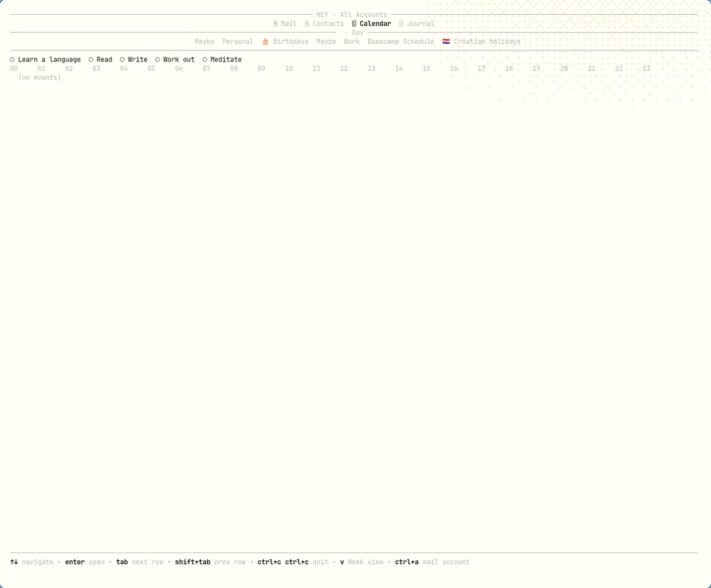Open the Mail section tab
Screen dimensions: 711x588
pyautogui.click(x=285, y=24)
